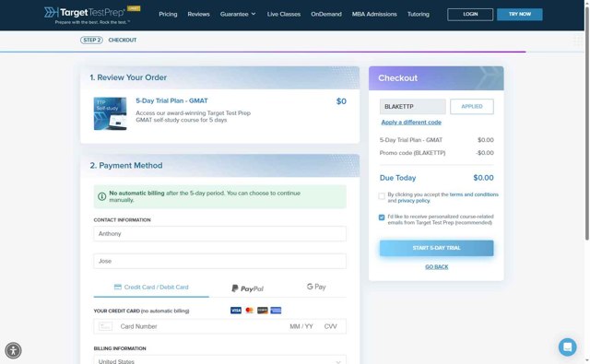
Task: Click the last name field containing Jose
Action: point(219,261)
